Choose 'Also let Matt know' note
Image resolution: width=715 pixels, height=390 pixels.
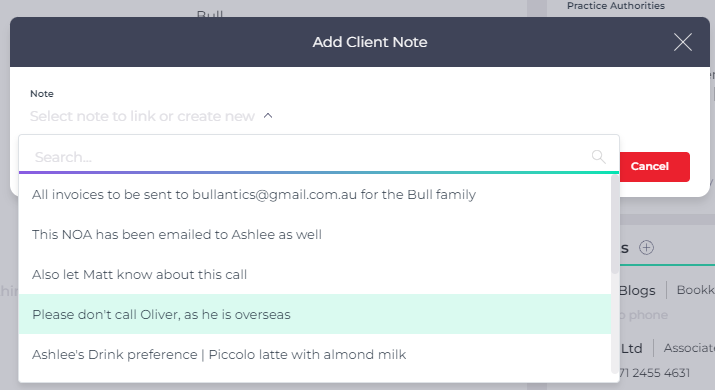pos(315,275)
